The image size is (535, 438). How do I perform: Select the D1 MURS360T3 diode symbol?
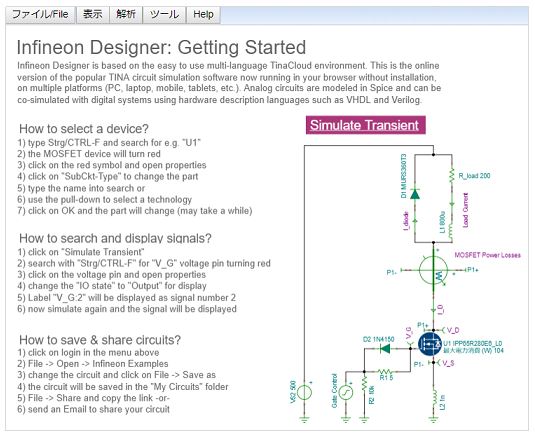[415, 194]
